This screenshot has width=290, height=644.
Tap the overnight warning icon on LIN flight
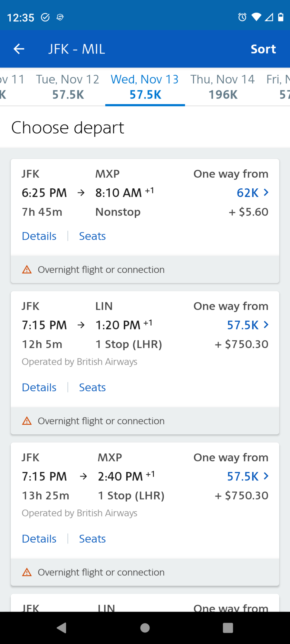click(x=27, y=421)
